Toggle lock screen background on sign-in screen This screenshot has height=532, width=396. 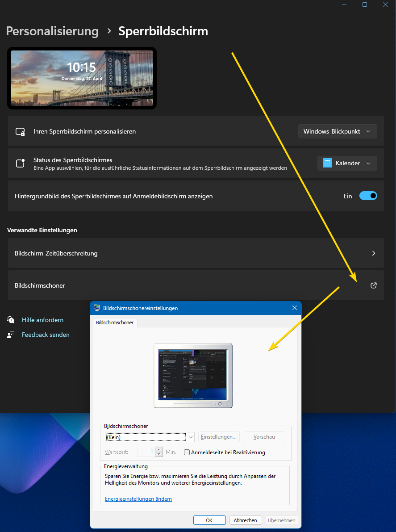coord(368,196)
